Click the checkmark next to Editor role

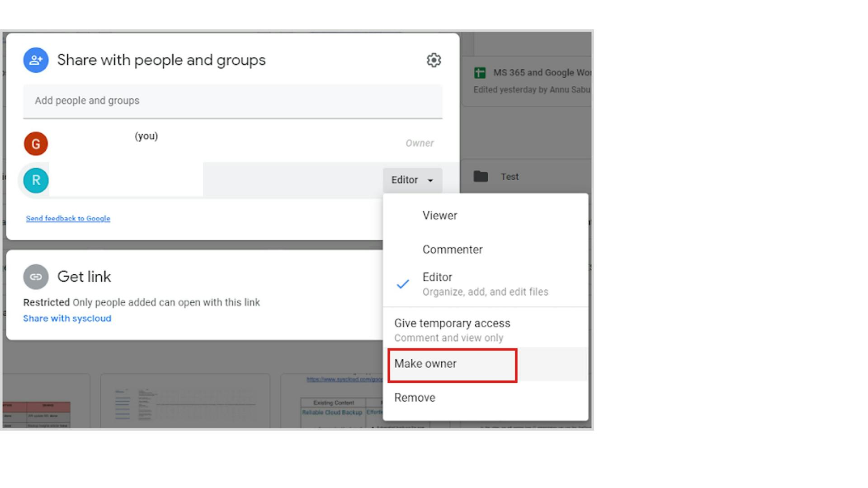point(403,285)
